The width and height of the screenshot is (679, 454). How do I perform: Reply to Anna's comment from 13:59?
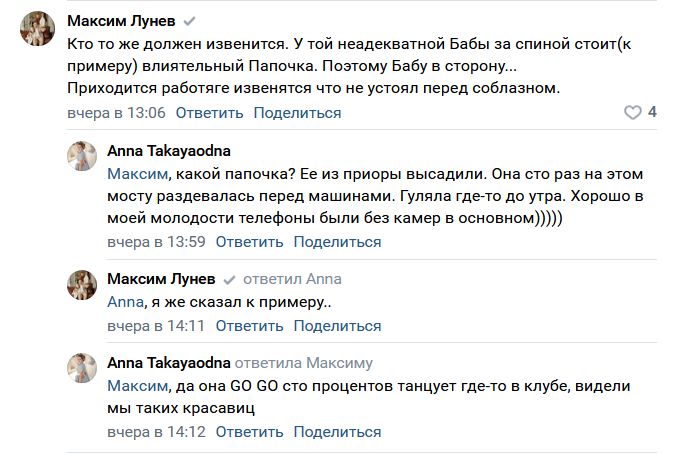249,241
